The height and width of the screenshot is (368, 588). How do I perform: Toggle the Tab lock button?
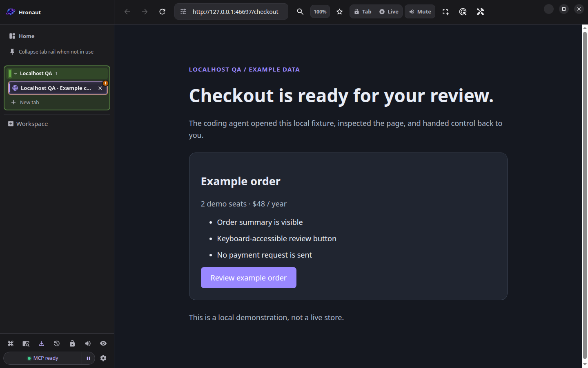[363, 11]
